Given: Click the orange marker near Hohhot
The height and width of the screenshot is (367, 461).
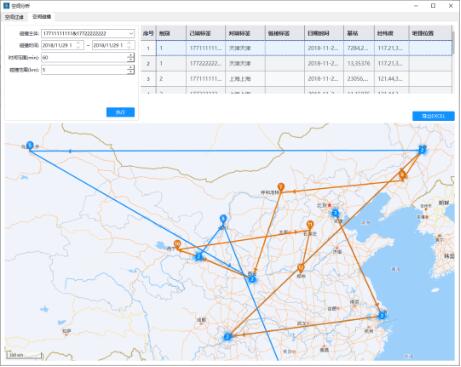Looking at the screenshot, I should click(x=281, y=187).
